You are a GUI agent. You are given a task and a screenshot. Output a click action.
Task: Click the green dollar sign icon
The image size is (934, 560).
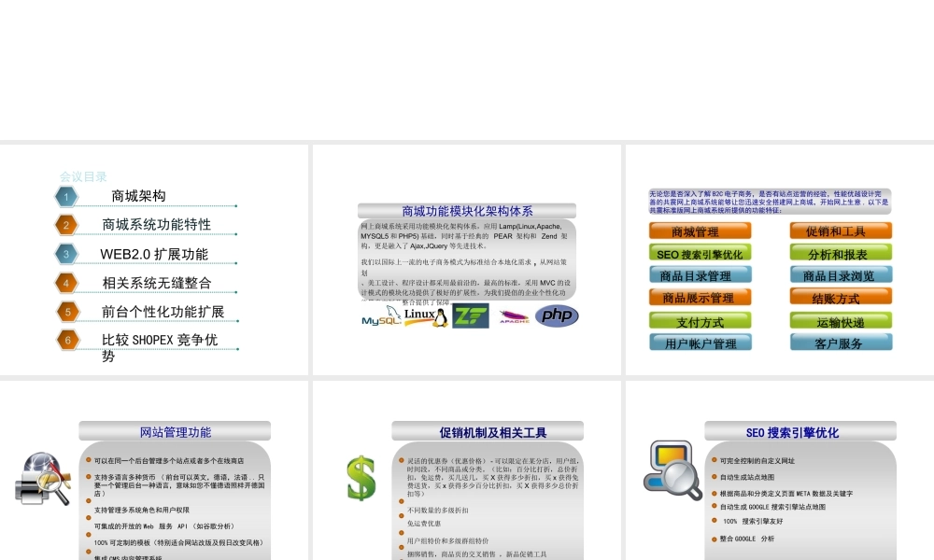click(361, 478)
